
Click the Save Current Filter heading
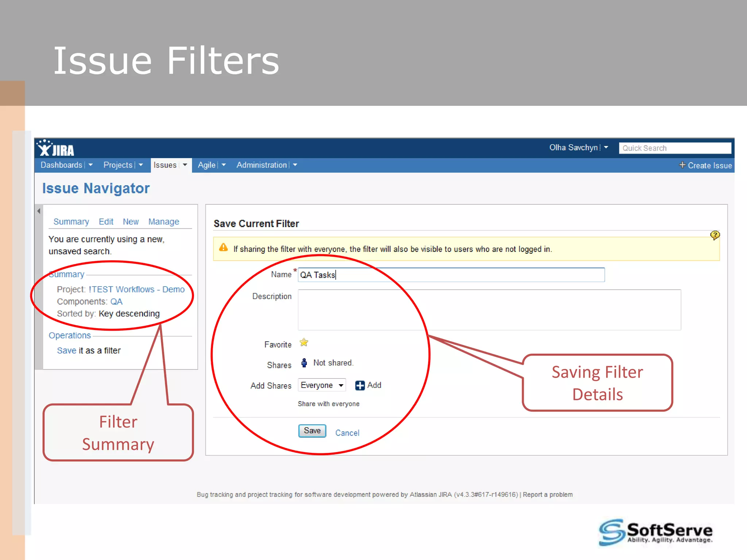256,223
